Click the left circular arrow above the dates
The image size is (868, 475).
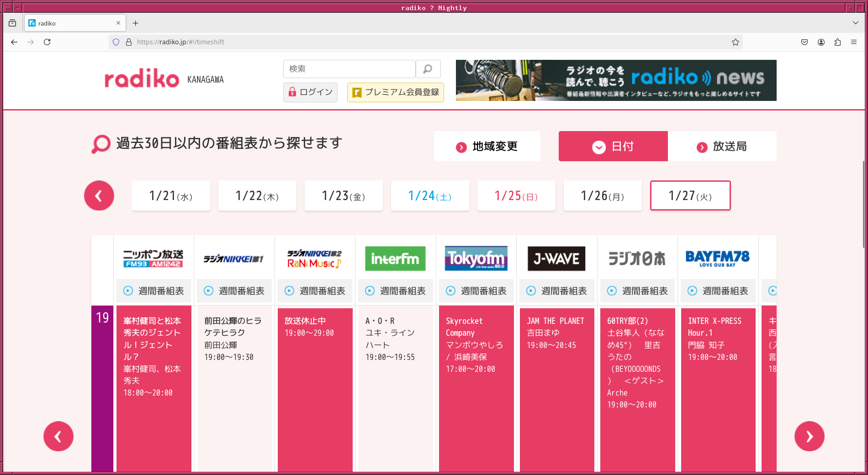[x=99, y=195]
